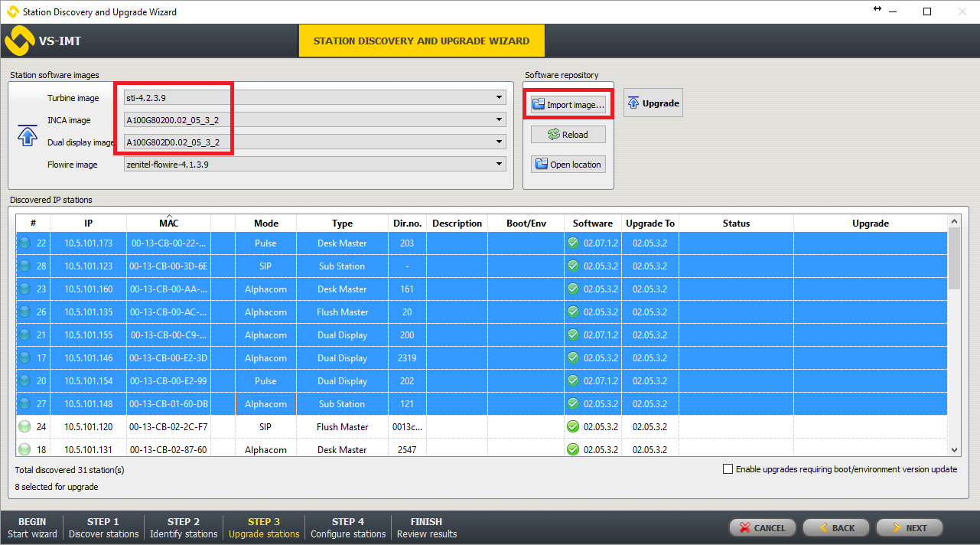980x545 pixels.
Task: Open the Turbine image dropdown
Action: pyautogui.click(x=499, y=98)
